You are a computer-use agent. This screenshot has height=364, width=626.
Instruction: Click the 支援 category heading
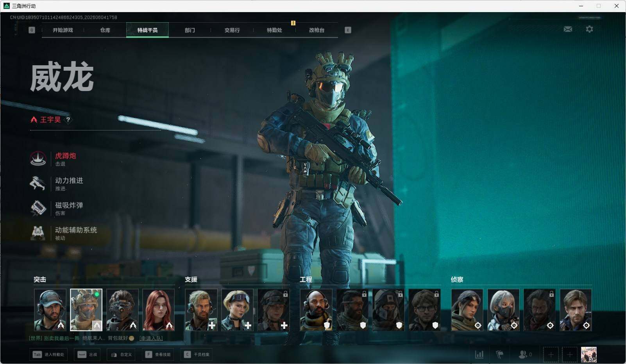[x=191, y=280]
